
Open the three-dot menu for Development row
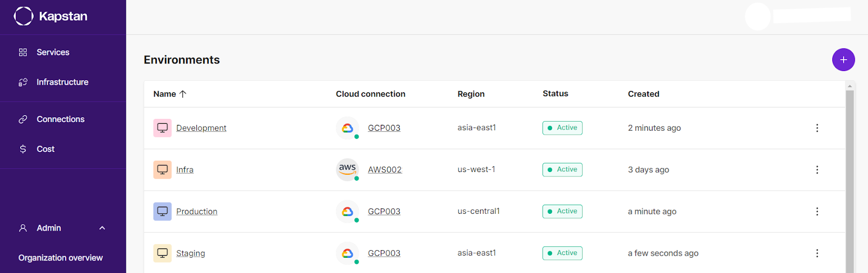coord(817,128)
